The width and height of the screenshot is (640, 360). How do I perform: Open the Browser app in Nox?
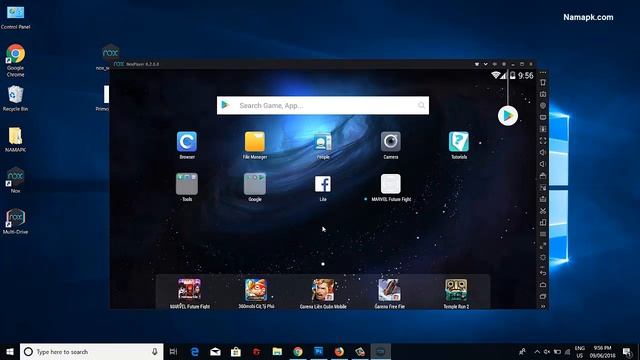pos(187,142)
